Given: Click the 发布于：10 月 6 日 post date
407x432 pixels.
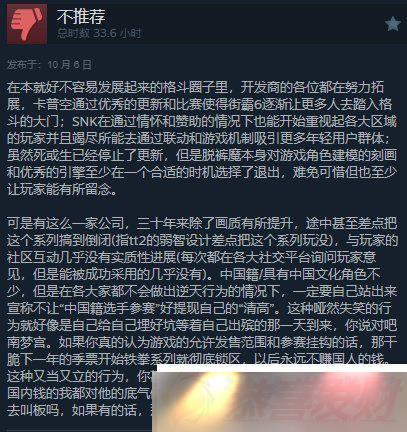Looking at the screenshot, I should point(49,65).
